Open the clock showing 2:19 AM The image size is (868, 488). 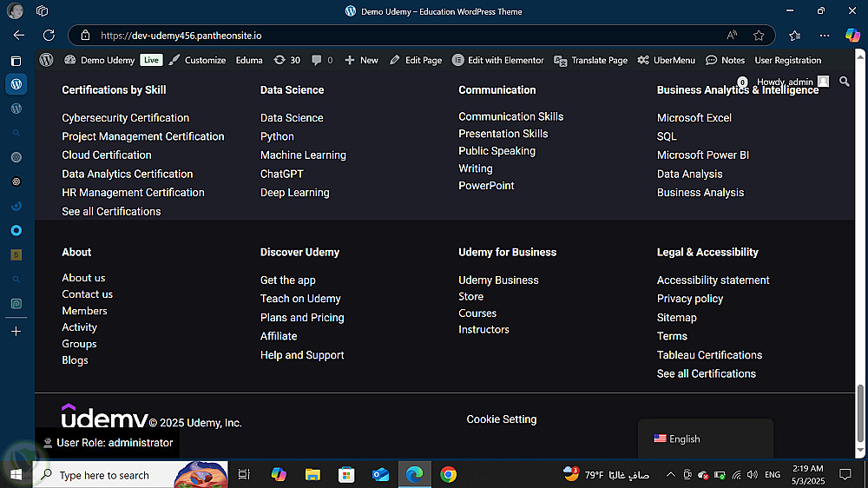pos(808,475)
